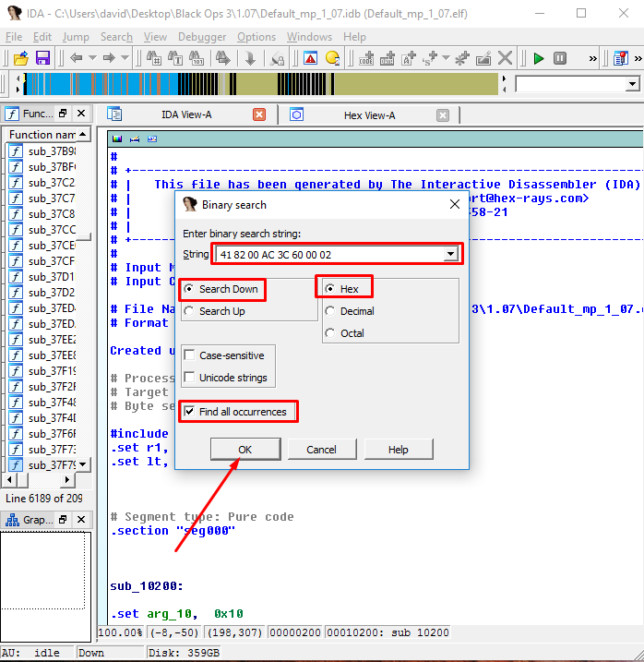Viewport: 644px width, 662px height.
Task: Click the down arrow jump icon
Action: (250, 58)
